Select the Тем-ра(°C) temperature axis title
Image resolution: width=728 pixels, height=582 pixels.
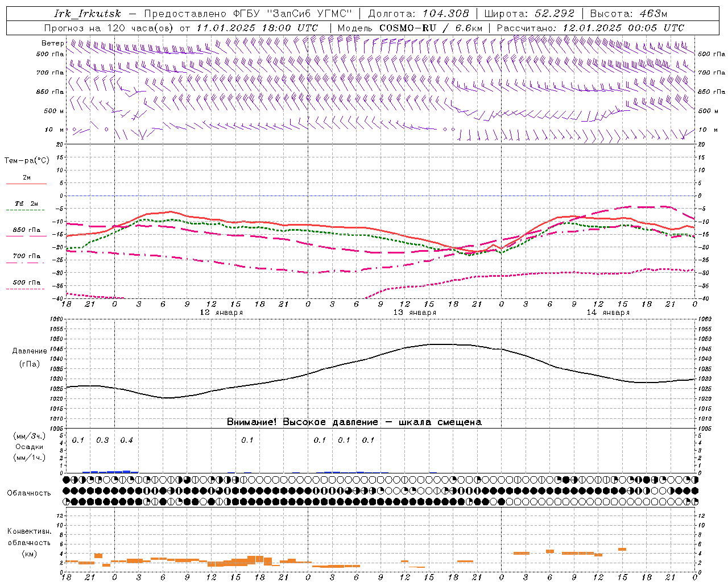27,161
